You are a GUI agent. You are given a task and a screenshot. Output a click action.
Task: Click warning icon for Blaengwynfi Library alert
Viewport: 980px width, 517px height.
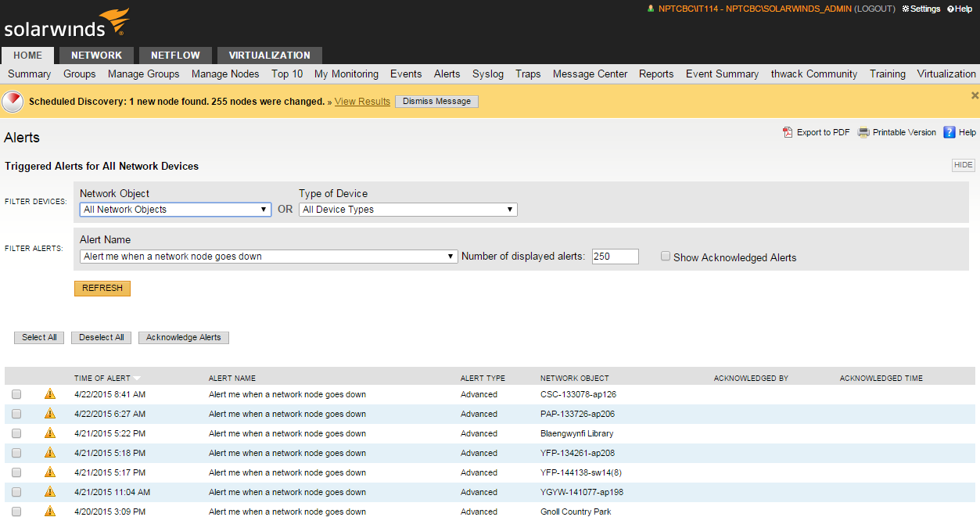click(50, 433)
